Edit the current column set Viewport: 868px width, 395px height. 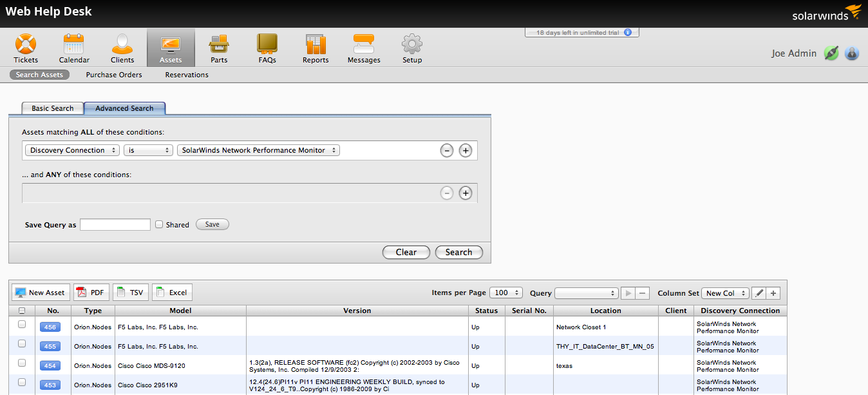click(759, 293)
